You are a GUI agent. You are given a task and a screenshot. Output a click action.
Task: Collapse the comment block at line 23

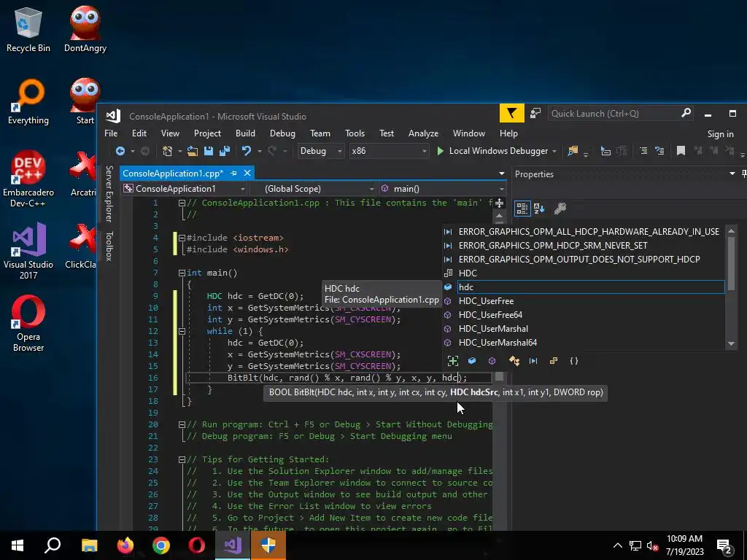coord(182,460)
